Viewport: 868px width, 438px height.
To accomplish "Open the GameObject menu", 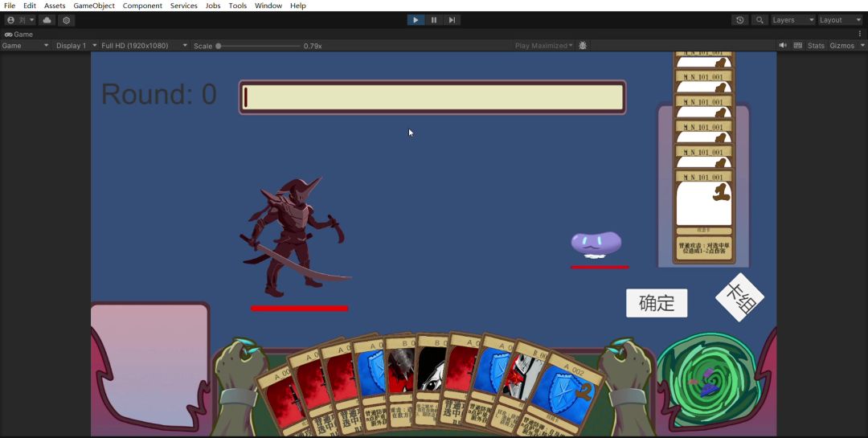I will (x=94, y=6).
